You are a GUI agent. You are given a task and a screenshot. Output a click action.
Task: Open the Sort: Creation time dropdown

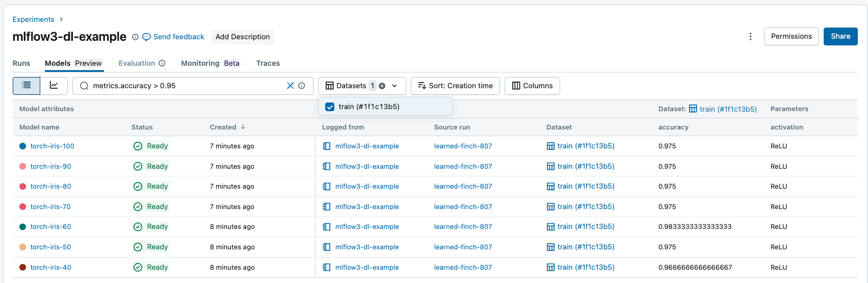point(455,86)
